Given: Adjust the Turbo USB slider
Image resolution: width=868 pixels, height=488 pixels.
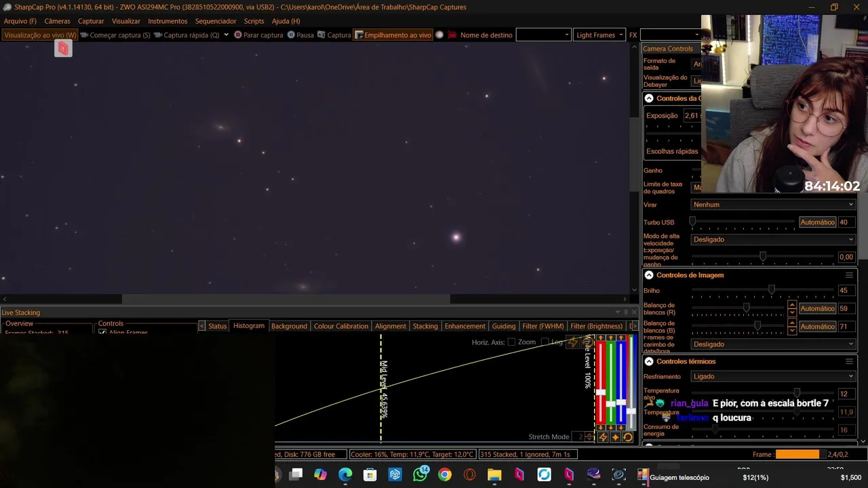Looking at the screenshot, I should coord(692,222).
